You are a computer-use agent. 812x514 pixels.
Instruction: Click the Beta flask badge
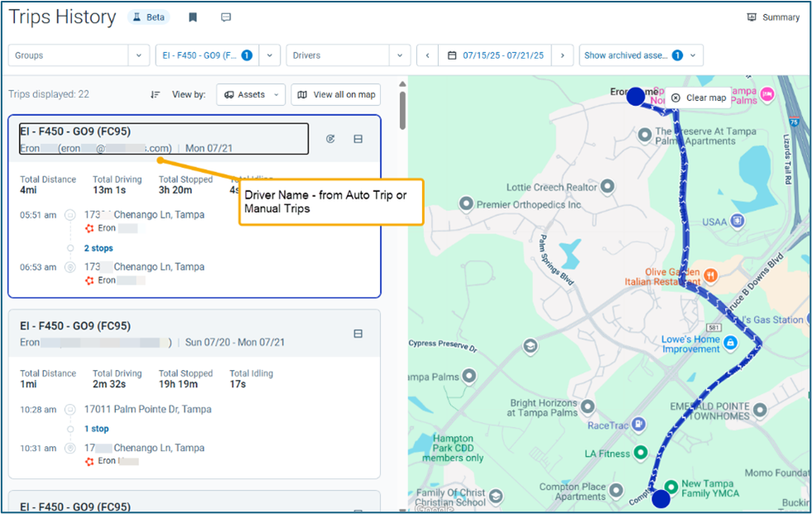coord(149,17)
